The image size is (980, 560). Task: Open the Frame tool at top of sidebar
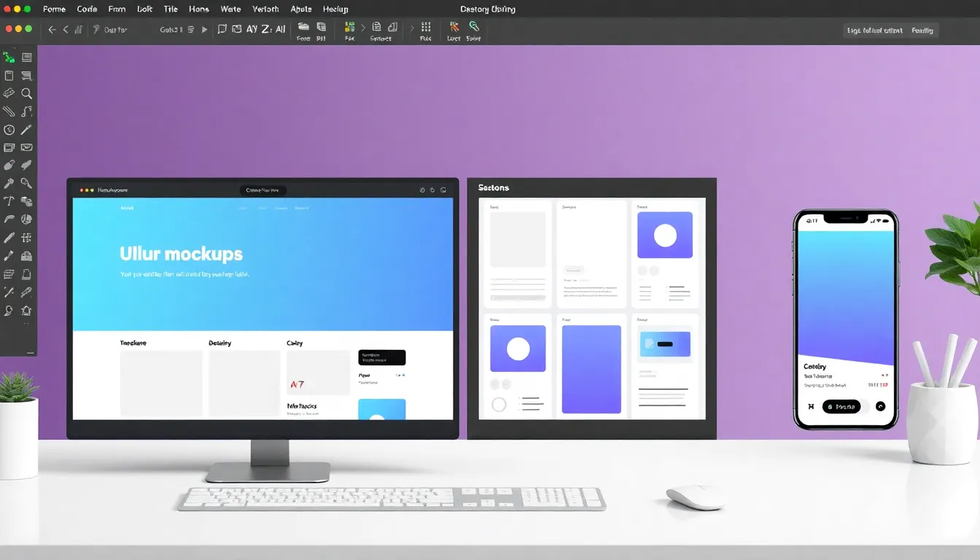tap(26, 55)
